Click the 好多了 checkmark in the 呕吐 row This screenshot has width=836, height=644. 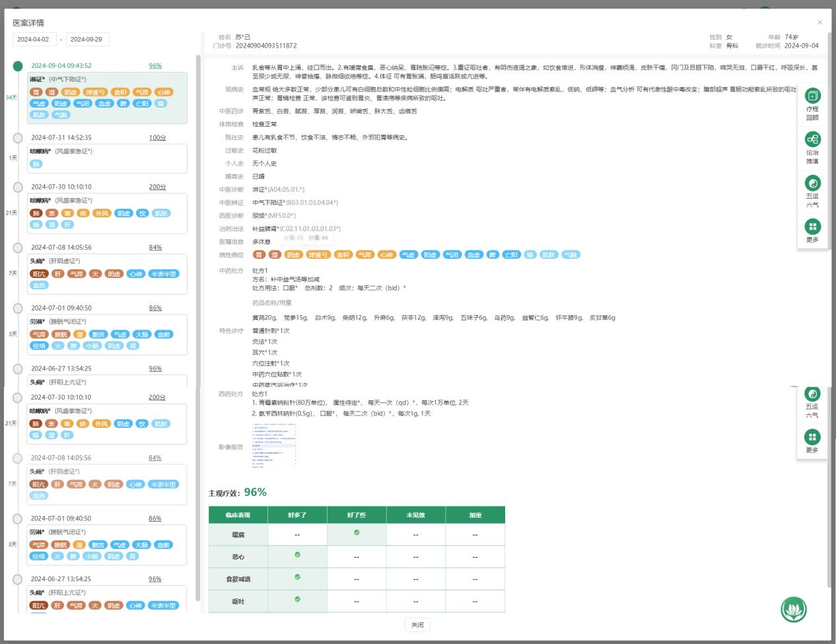[x=297, y=600]
